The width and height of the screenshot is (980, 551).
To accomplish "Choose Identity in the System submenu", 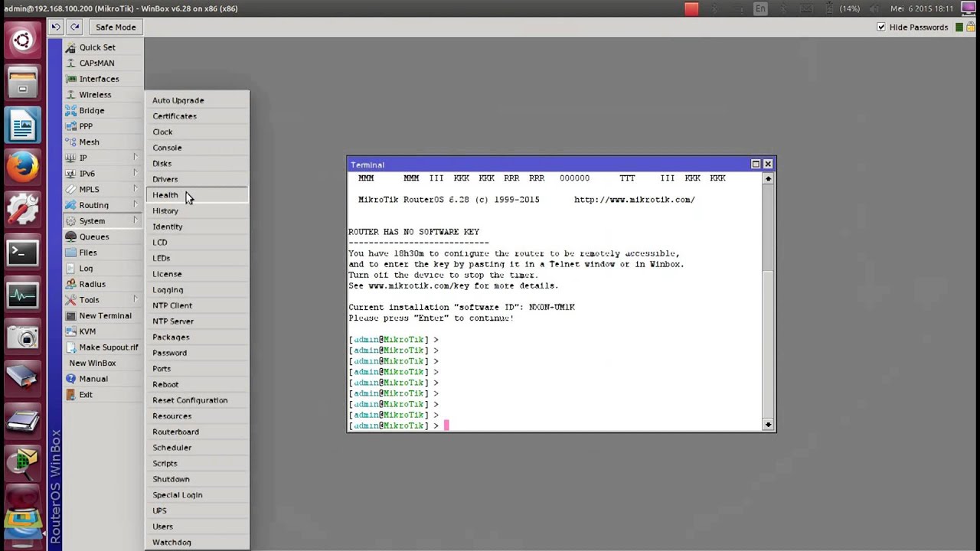I will pyautogui.click(x=198, y=227).
